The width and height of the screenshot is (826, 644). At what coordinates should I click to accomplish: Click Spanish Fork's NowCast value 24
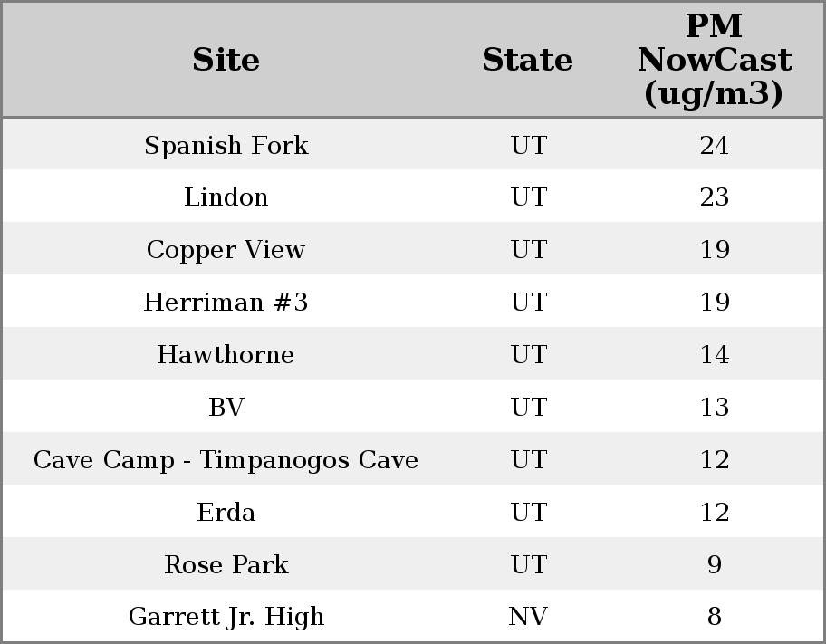pyautogui.click(x=714, y=145)
